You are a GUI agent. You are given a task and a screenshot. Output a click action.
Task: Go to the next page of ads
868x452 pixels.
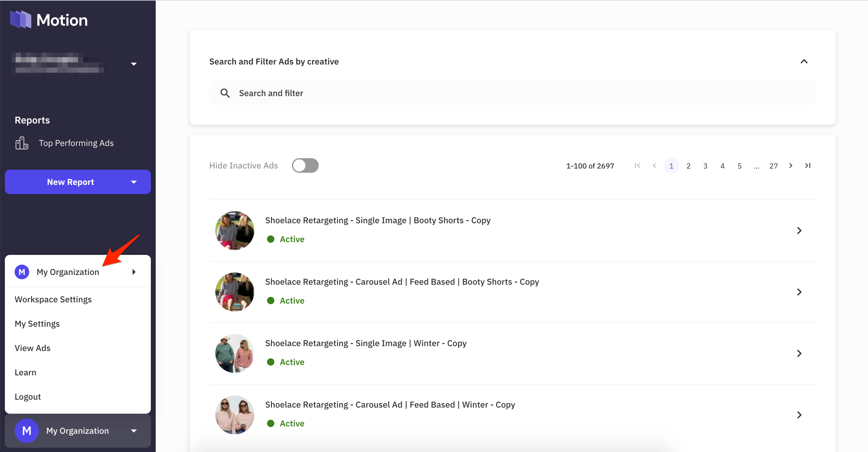(x=790, y=165)
